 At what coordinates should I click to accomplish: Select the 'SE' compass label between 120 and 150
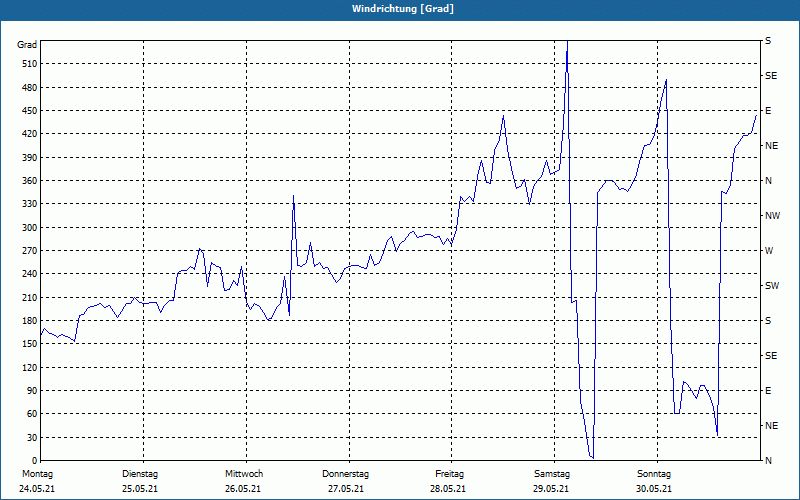[x=771, y=356]
